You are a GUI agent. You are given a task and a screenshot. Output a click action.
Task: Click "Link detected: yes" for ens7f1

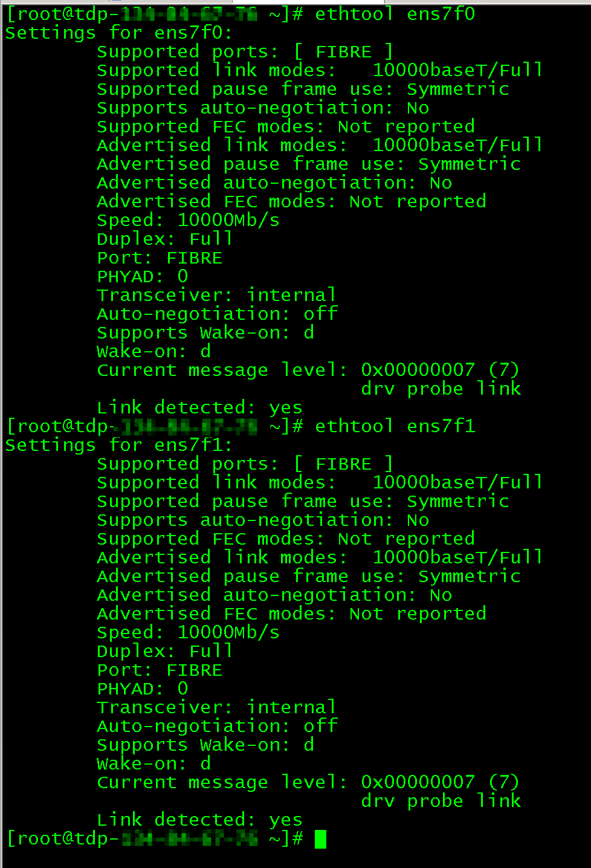pyautogui.click(x=199, y=820)
